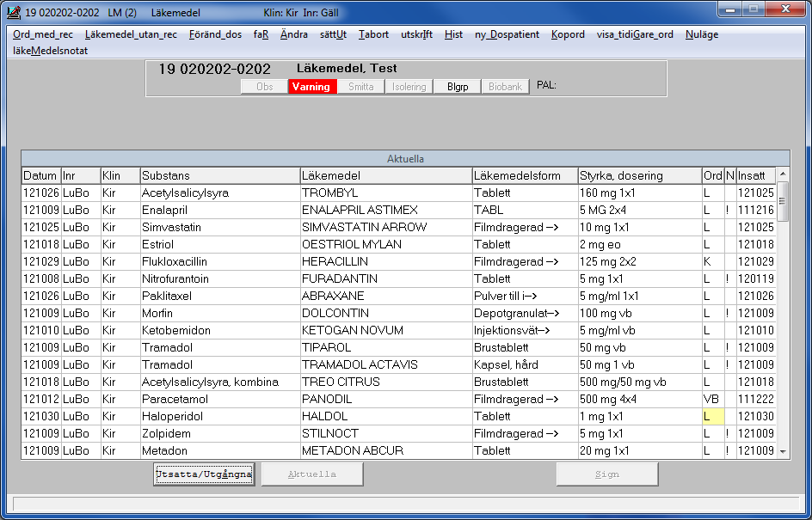812x520 pixels.
Task: Select the STILNOCT medication row
Action: click(x=399, y=433)
